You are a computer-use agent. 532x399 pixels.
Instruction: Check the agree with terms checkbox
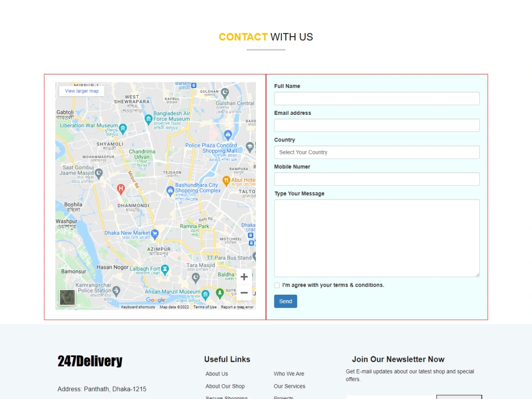coord(277,285)
